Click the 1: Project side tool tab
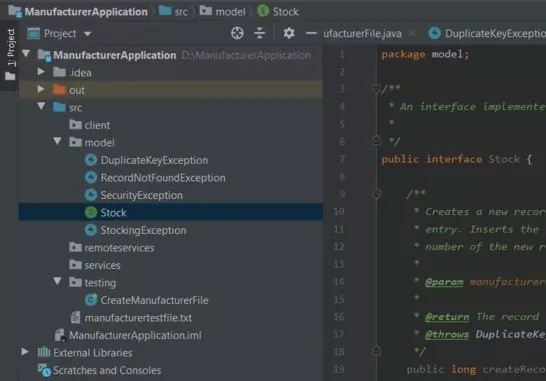546x381 pixels. [x=11, y=48]
